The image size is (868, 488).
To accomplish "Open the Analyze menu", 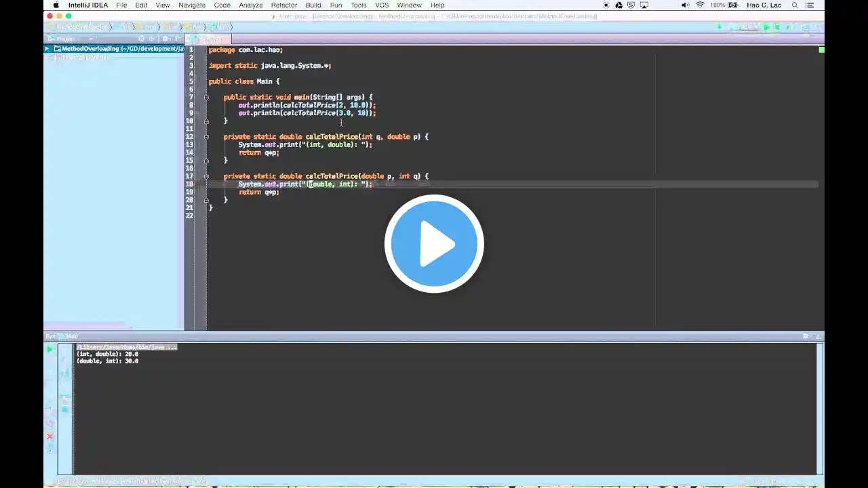I will [x=251, y=5].
